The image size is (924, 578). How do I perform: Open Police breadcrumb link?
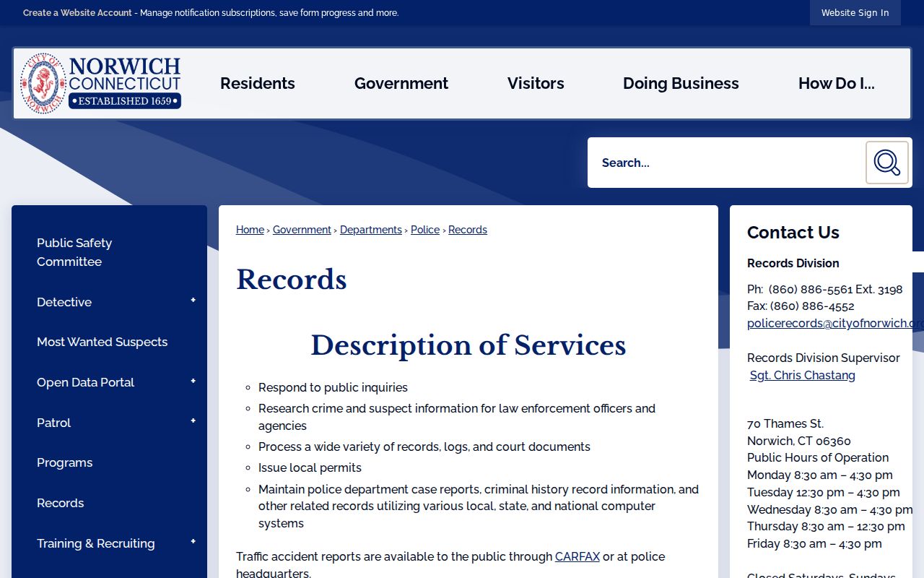point(425,230)
